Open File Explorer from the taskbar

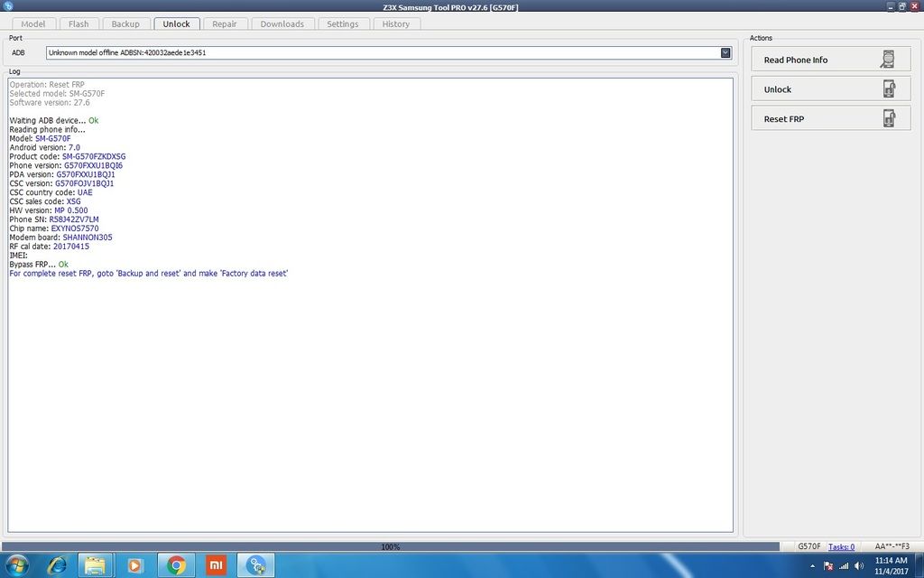point(97,565)
